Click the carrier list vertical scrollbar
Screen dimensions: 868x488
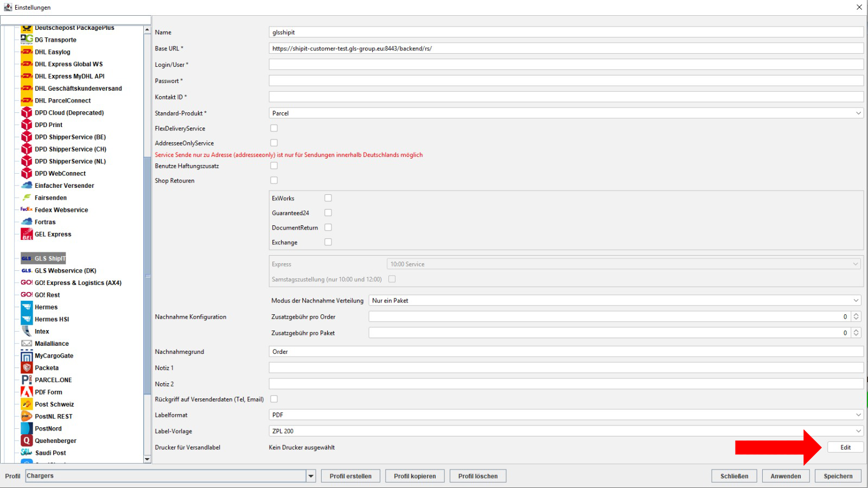point(147,276)
